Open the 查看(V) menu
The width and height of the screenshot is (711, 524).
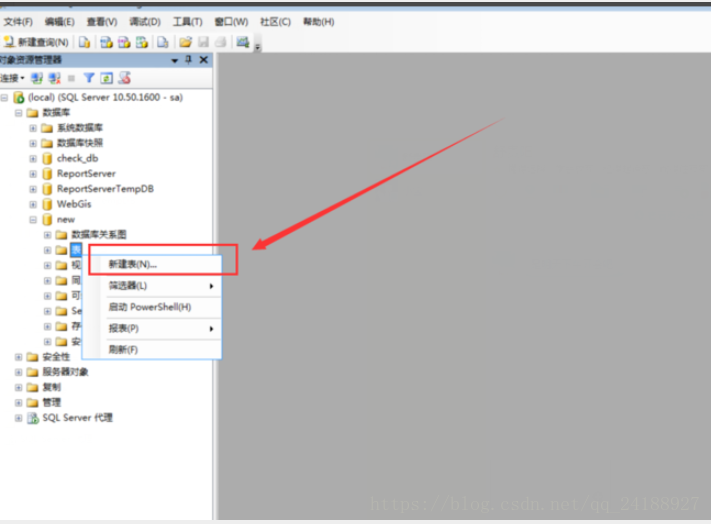(102, 22)
